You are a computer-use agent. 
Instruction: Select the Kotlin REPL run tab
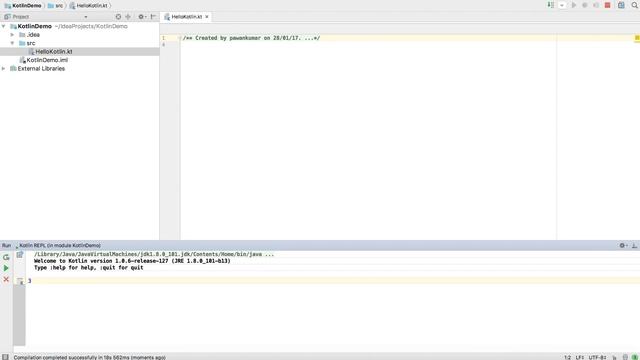pyautogui.click(x=58, y=245)
